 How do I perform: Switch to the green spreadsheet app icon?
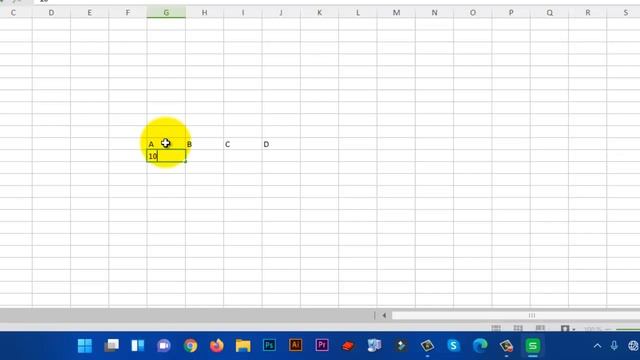(x=533, y=346)
